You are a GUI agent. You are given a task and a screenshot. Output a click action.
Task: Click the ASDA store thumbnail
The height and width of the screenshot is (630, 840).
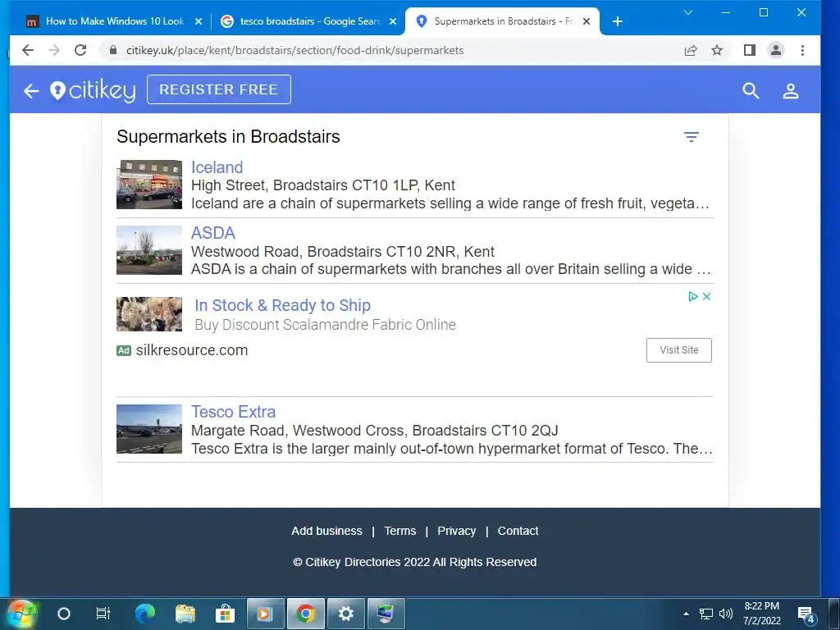[x=149, y=250]
